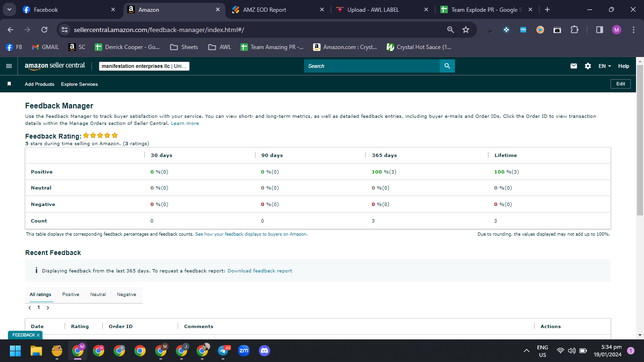The height and width of the screenshot is (362, 644).
Task: Click the Learn more link
Action: [x=185, y=123]
